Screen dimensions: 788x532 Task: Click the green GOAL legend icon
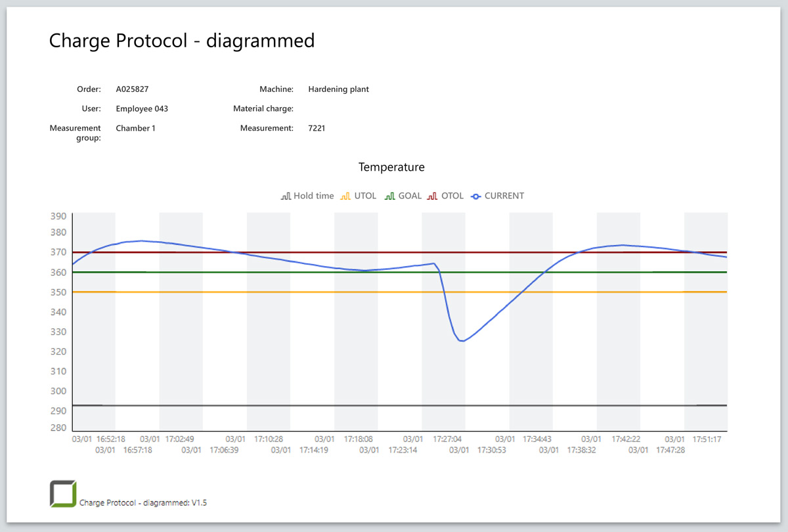pos(390,196)
